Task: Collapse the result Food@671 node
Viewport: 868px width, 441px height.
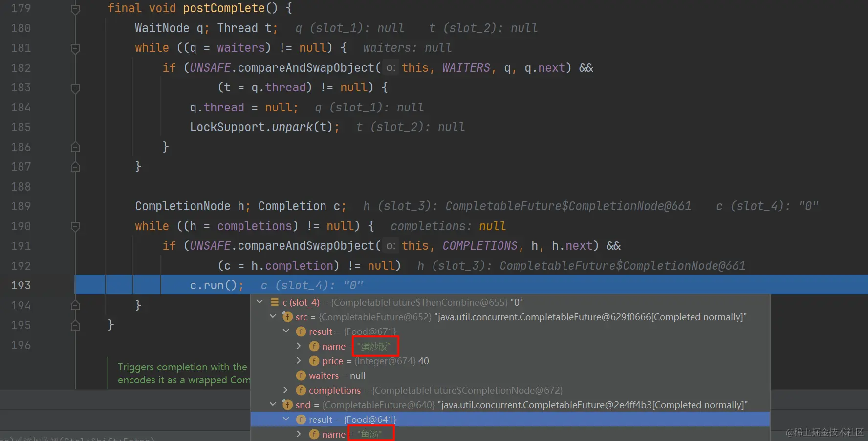Action: [x=286, y=331]
